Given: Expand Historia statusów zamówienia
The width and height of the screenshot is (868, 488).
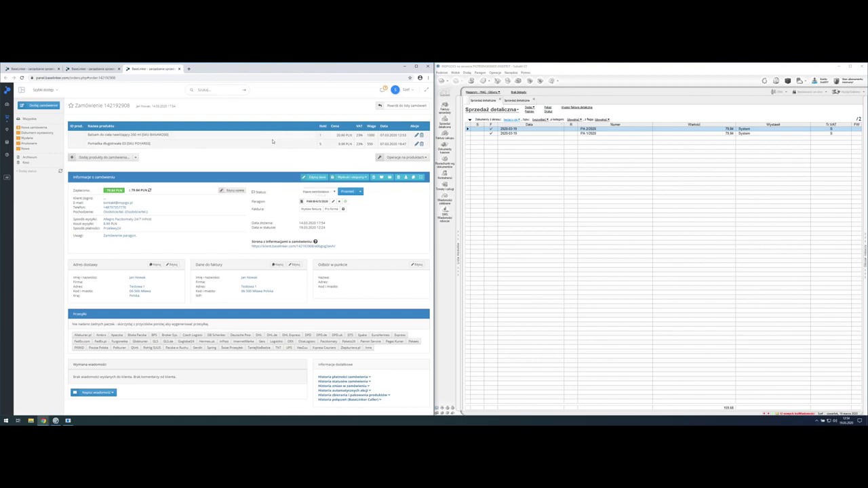Looking at the screenshot, I should coord(344,382).
